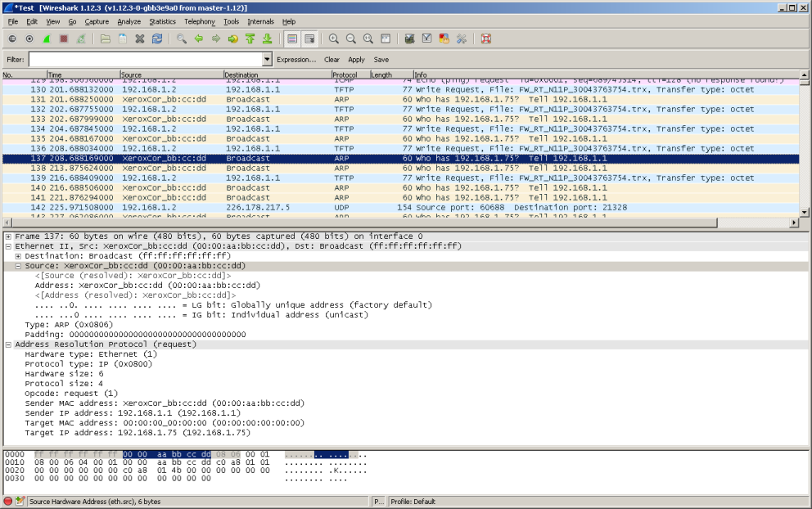Restart the running live capture
This screenshot has height=509, width=812.
(x=81, y=38)
